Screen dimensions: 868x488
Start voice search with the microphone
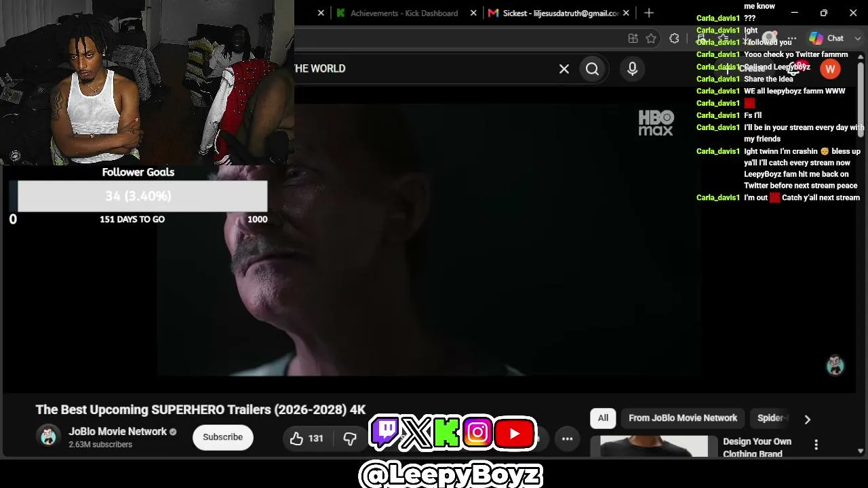(x=632, y=68)
